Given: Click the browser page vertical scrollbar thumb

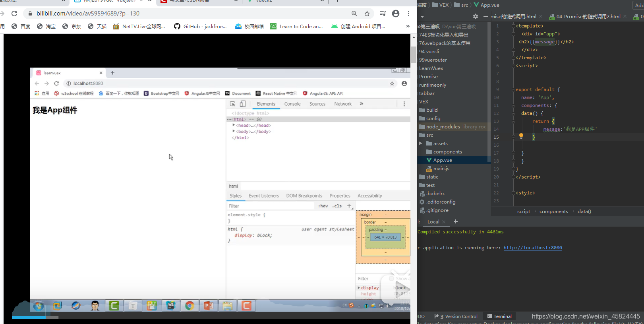Looking at the screenshot, I should pyautogui.click(x=414, y=55).
